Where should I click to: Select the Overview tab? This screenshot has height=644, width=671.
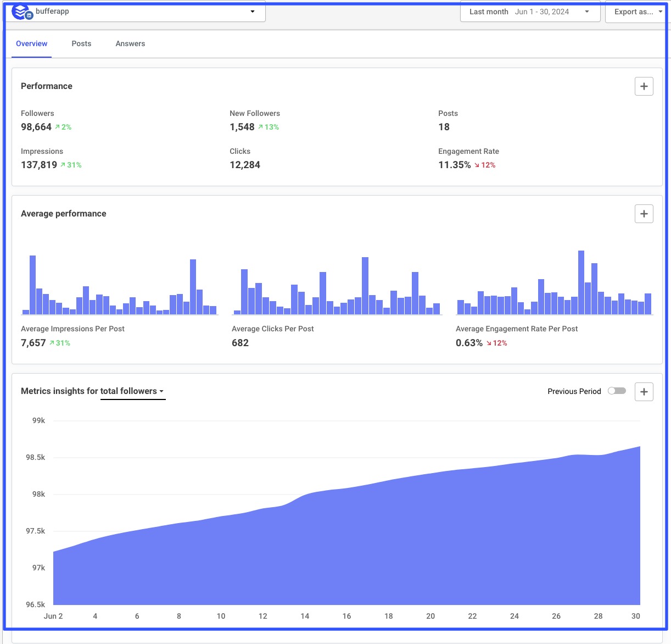click(x=31, y=43)
